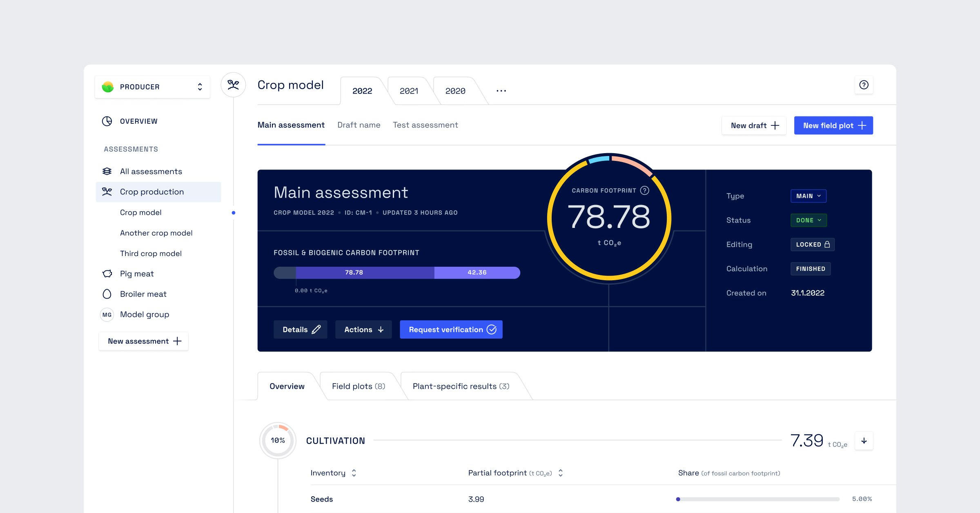
Task: Open the Producer account switcher dropdown
Action: click(x=152, y=87)
